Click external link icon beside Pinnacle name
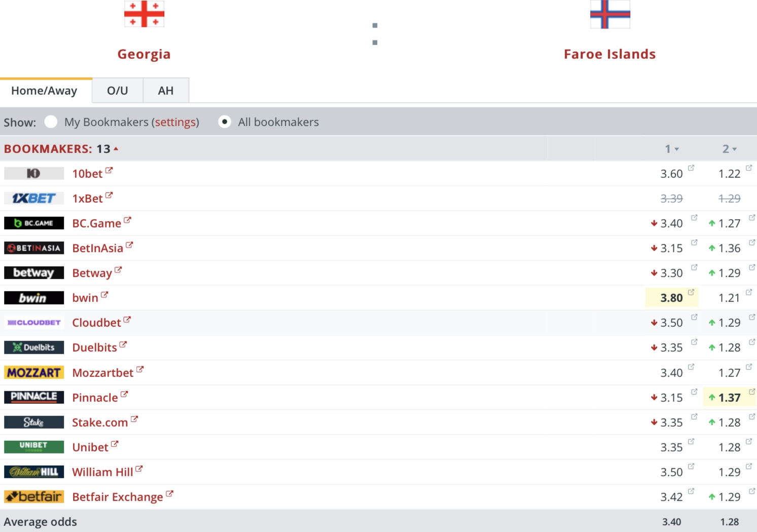Screen dimensions: 757x532 click(x=124, y=394)
